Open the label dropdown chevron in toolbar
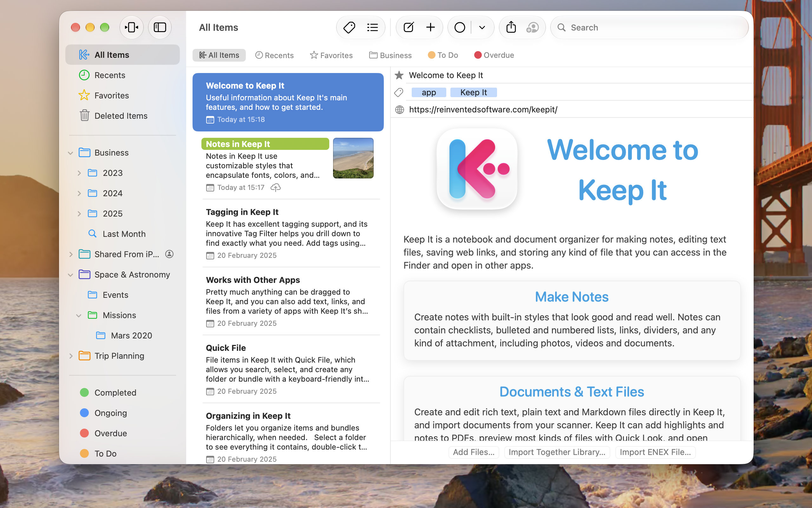 point(482,28)
